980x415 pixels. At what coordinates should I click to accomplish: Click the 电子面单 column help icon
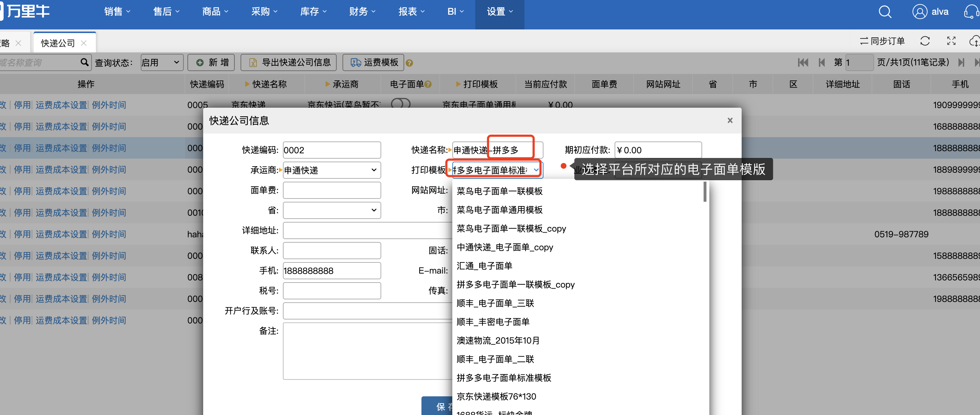coord(428,84)
